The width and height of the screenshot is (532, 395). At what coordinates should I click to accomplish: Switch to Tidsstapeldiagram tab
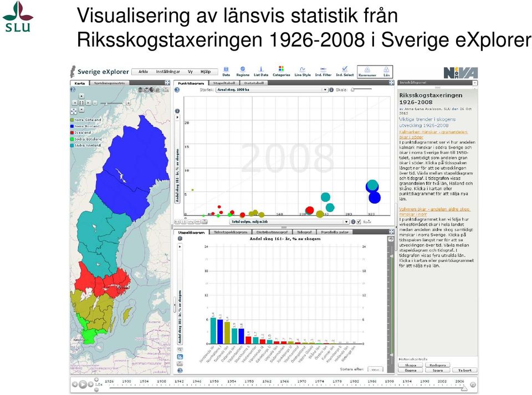tap(231, 232)
